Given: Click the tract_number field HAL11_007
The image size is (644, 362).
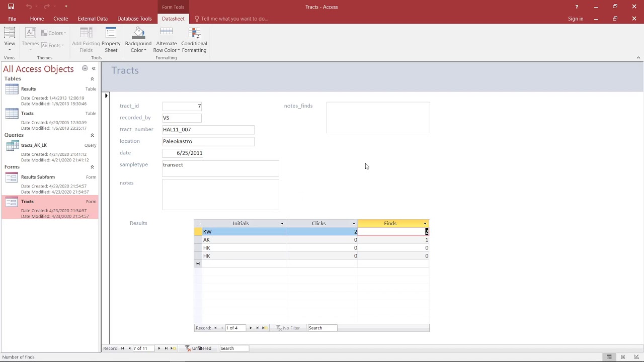Looking at the screenshot, I should pos(208,129).
